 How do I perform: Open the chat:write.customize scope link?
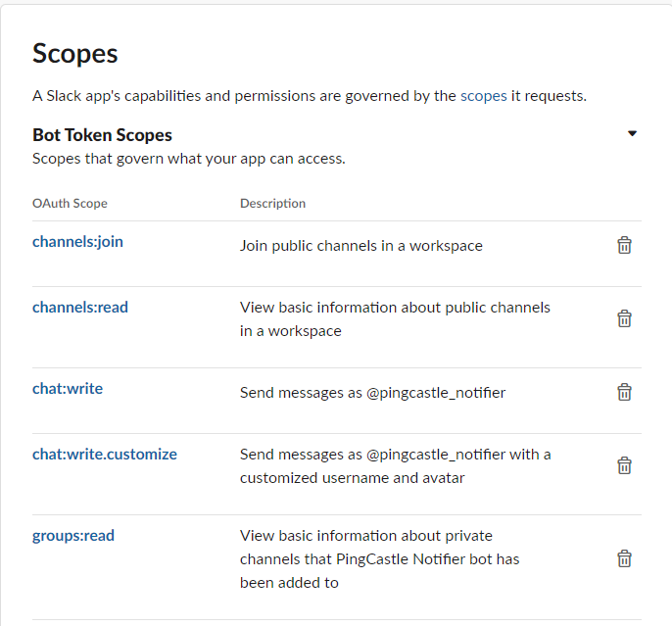[105, 455]
